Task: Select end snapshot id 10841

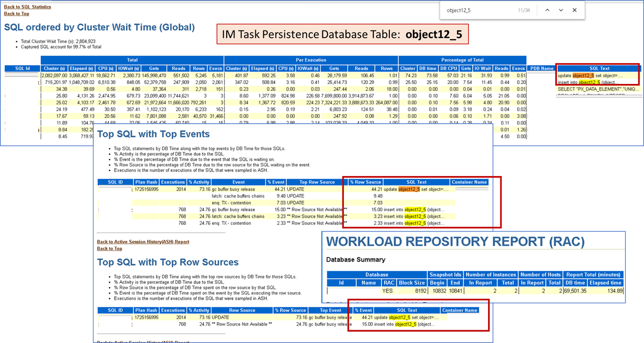Action: (455, 291)
